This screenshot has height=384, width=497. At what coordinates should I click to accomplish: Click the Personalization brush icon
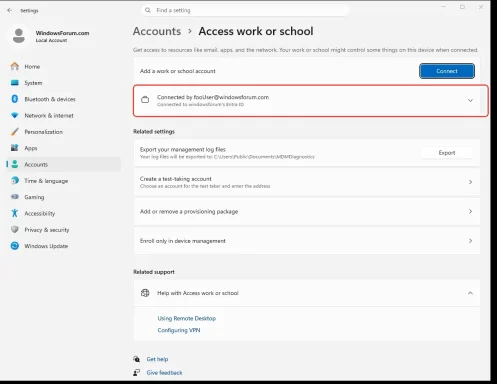15,132
